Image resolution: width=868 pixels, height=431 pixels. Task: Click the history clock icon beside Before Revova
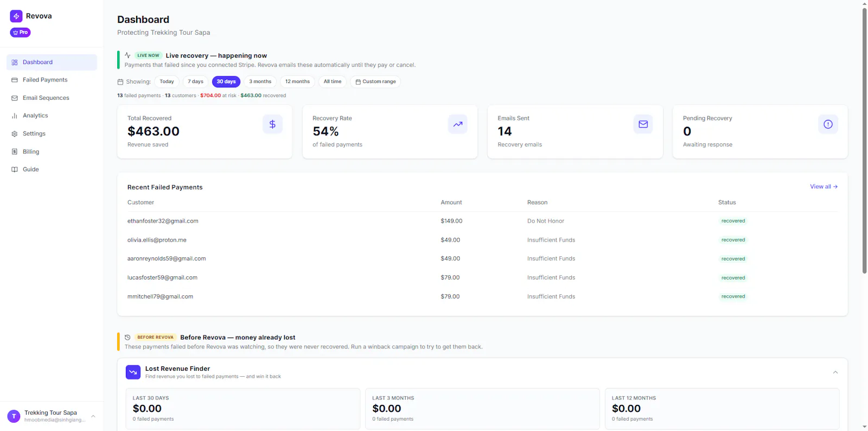(x=127, y=337)
